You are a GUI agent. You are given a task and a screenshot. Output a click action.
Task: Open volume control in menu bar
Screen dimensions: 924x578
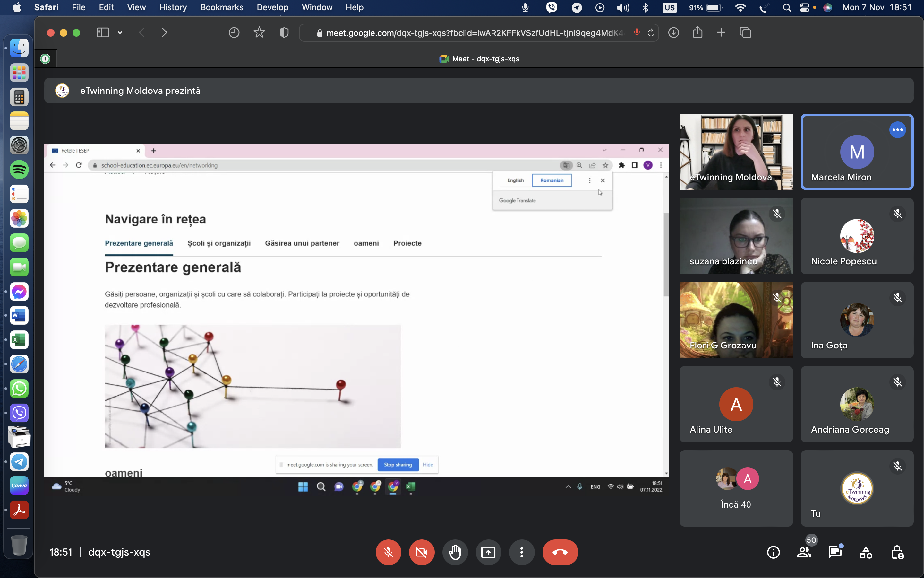(x=623, y=7)
